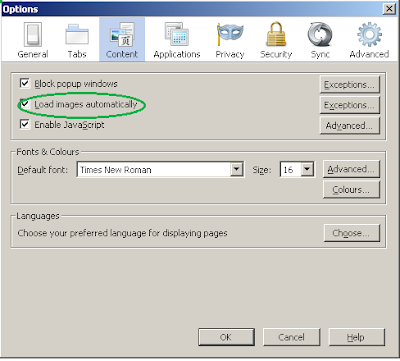This screenshot has width=400, height=361.
Task: Expand the font Size dropdown arrow
Action: 307,169
